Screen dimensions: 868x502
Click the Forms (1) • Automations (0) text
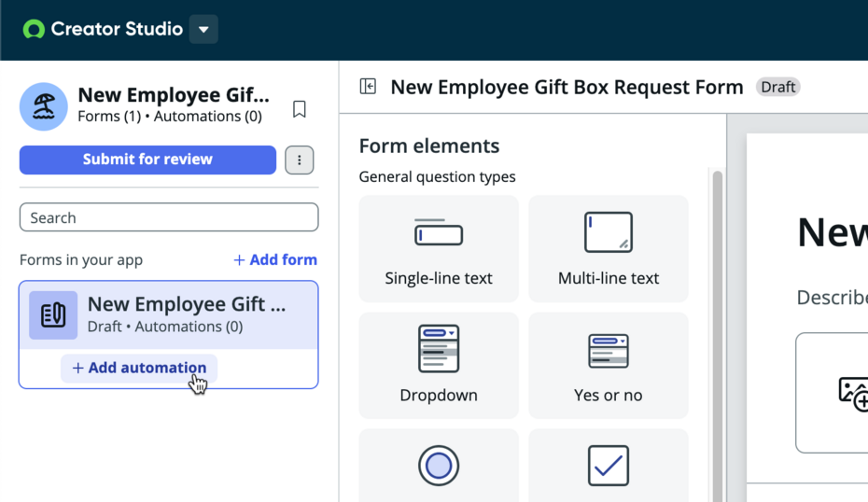coord(170,117)
